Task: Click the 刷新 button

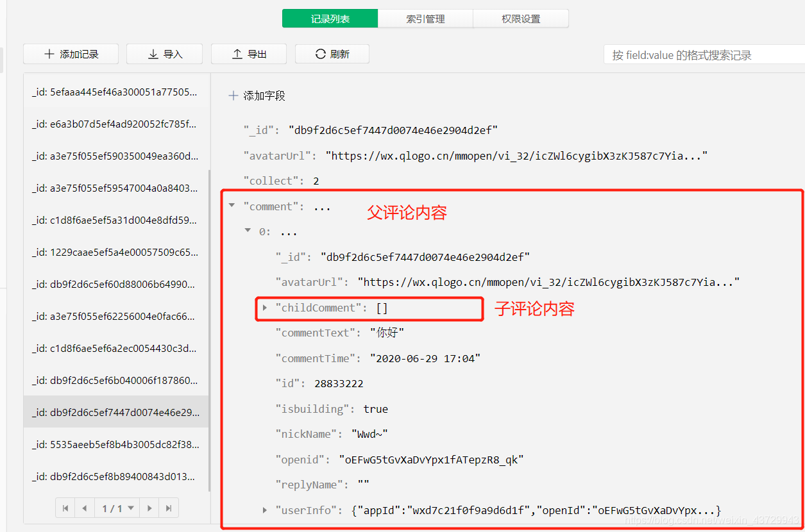Action: click(x=332, y=54)
